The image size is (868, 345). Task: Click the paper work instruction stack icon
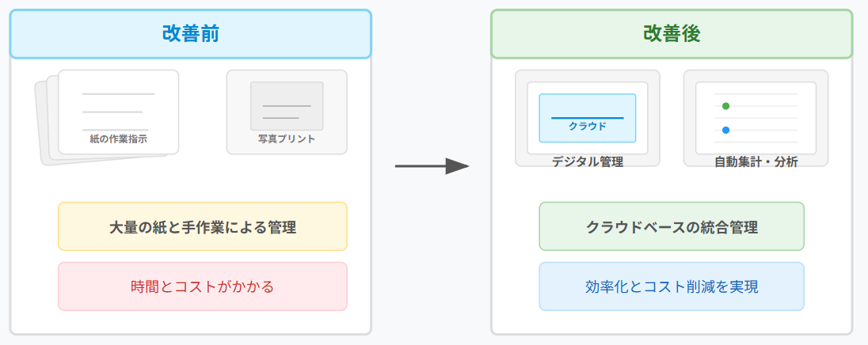(x=117, y=111)
